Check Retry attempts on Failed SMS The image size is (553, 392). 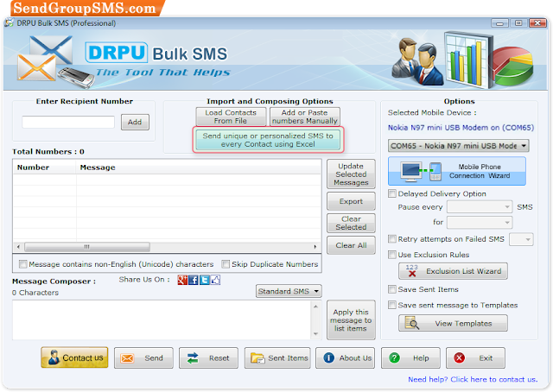391,239
